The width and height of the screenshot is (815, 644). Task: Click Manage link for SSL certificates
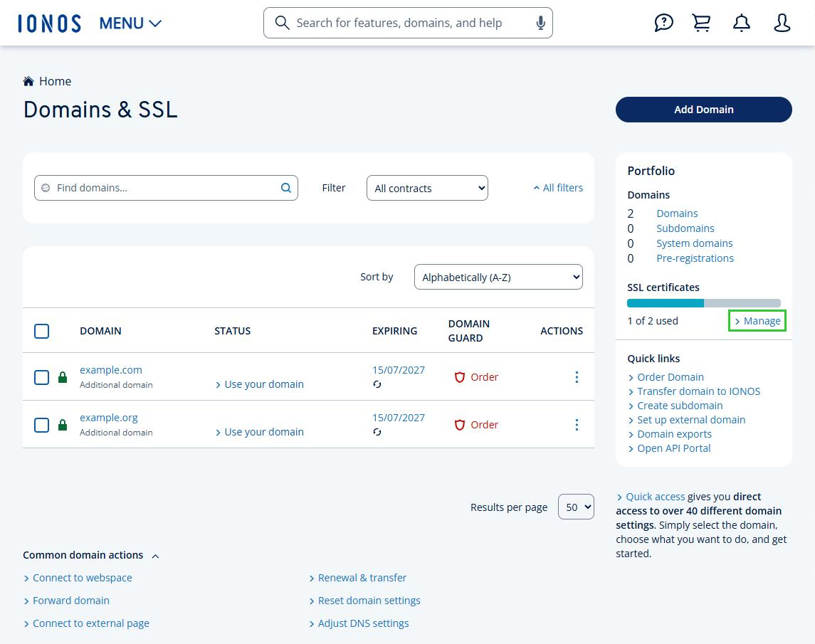pos(757,321)
